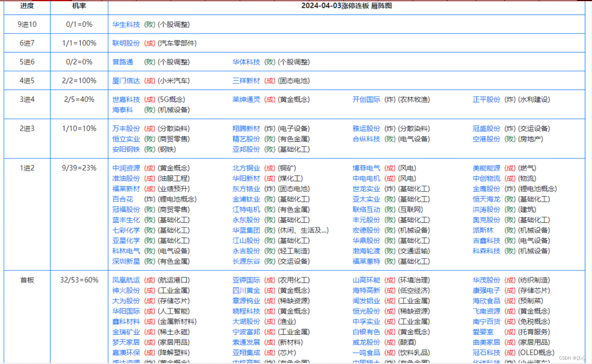Open the 空港股份 stock link
Image resolution: width=592 pixels, height=364 pixels.
486,139
